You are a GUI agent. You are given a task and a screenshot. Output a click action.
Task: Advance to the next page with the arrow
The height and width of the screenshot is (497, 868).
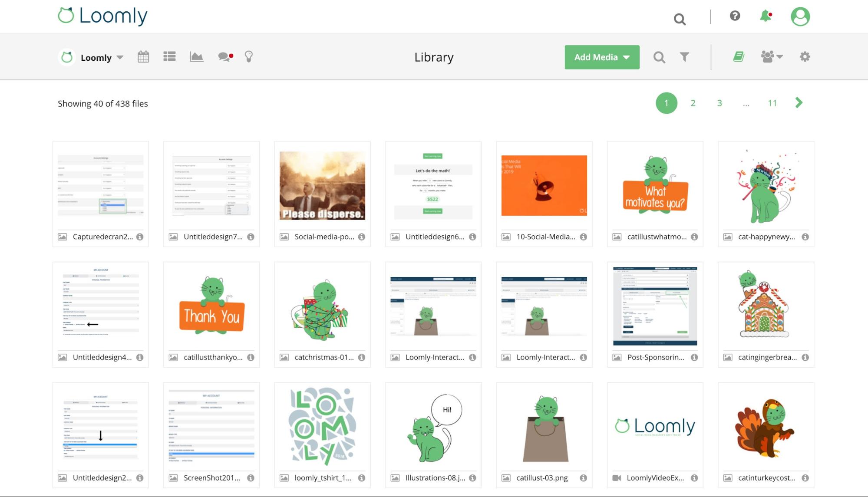798,103
